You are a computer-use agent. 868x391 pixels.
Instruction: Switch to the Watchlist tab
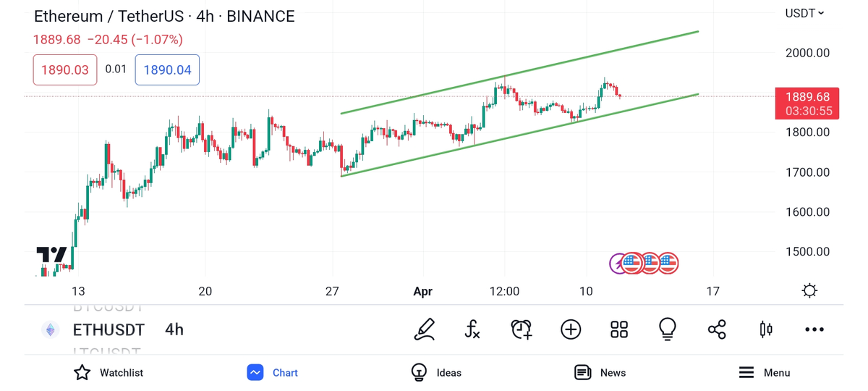pyautogui.click(x=109, y=372)
